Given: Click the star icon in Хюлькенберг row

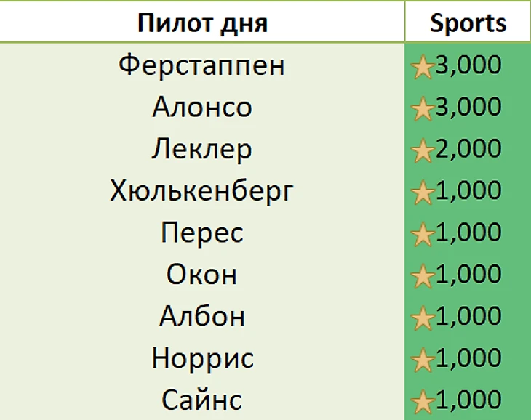Looking at the screenshot, I should pos(422,193).
